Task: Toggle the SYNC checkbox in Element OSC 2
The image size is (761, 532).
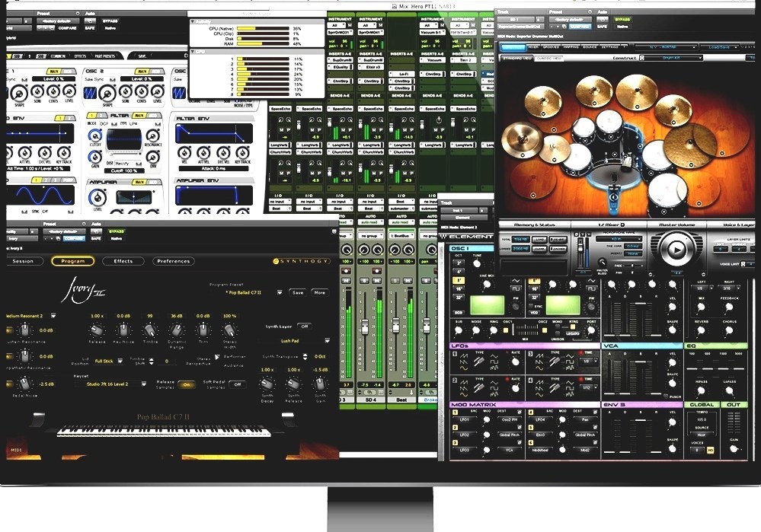Action: 532,307
